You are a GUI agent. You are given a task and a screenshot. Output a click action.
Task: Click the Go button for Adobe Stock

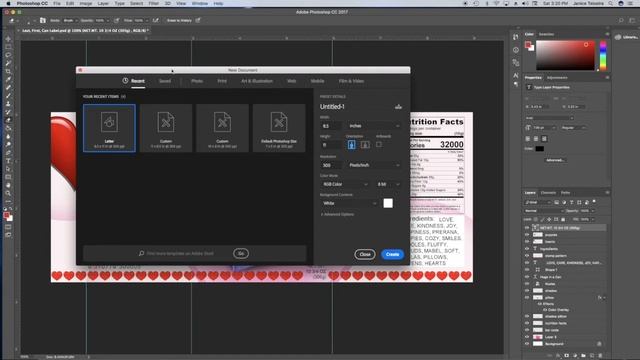(x=241, y=253)
